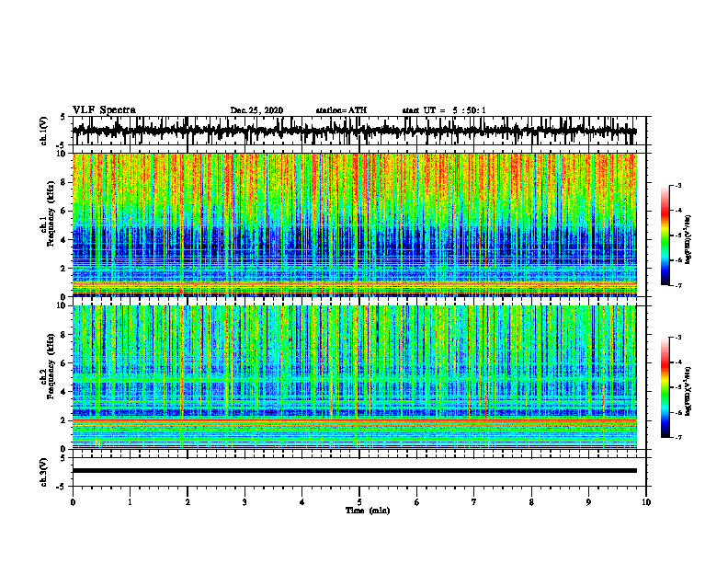728x563 pixels.
Task: Click the 'ch.3(V)' axis label
Action: (x=44, y=473)
